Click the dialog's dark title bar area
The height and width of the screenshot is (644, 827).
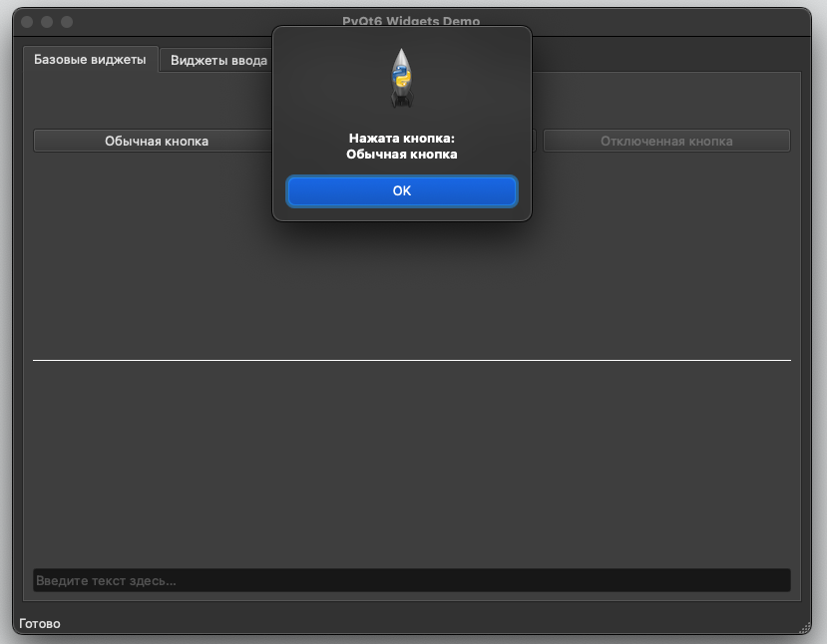pos(401,37)
